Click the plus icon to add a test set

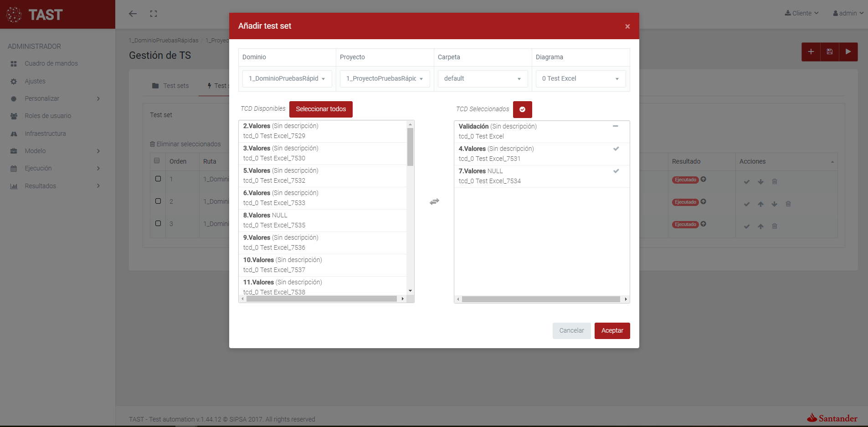pos(811,52)
